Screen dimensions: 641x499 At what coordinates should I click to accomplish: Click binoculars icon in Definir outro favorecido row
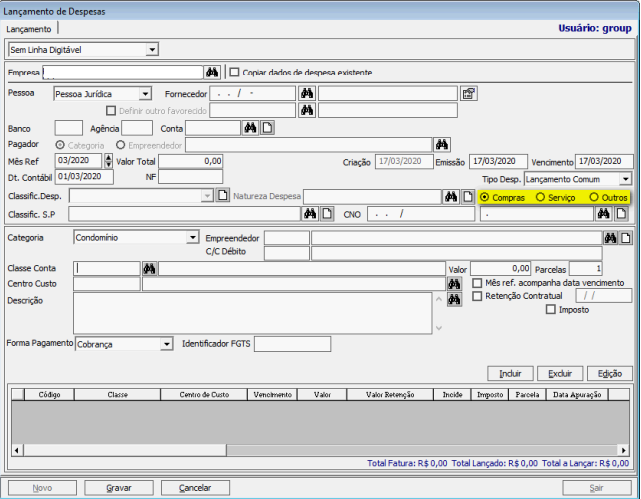[x=307, y=110]
